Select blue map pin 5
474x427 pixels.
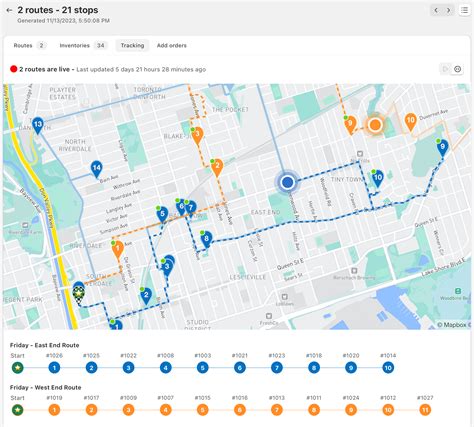[x=162, y=214]
